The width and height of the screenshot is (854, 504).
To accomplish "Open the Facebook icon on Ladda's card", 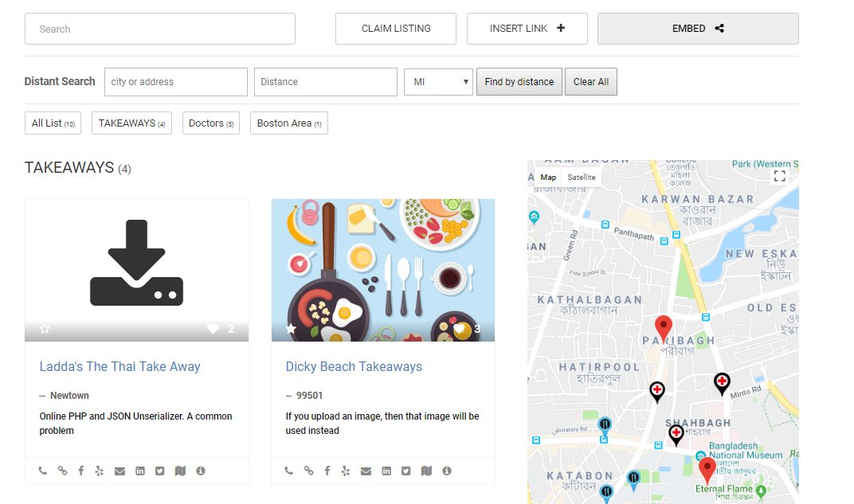I will [x=81, y=471].
